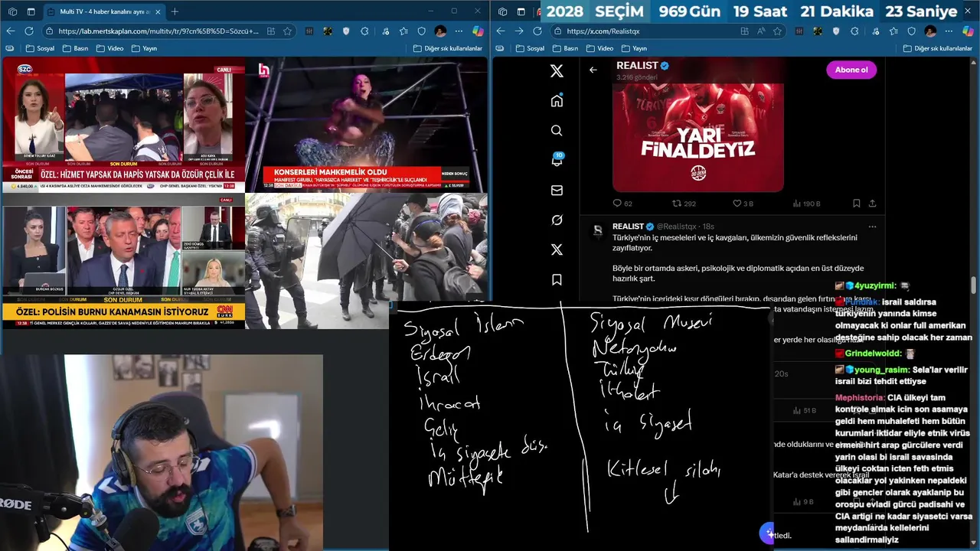Click the Halk TV concert stream tile

coord(366,125)
